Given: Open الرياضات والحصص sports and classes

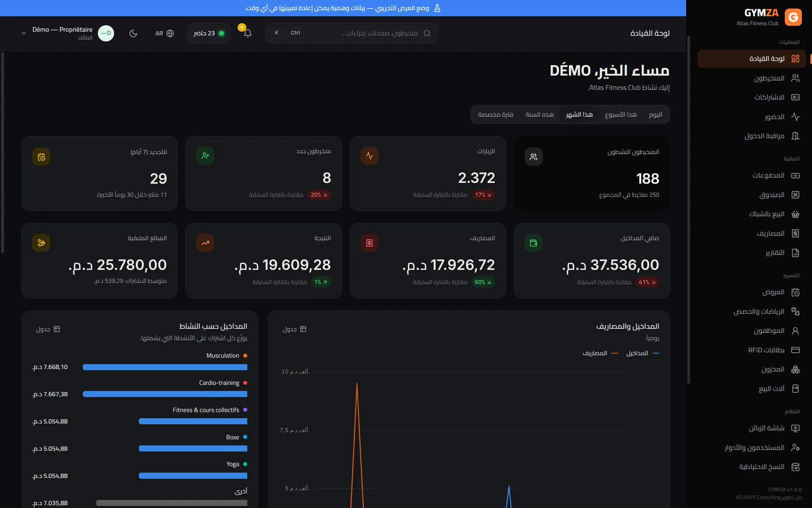Looking at the screenshot, I should [x=752, y=311].
